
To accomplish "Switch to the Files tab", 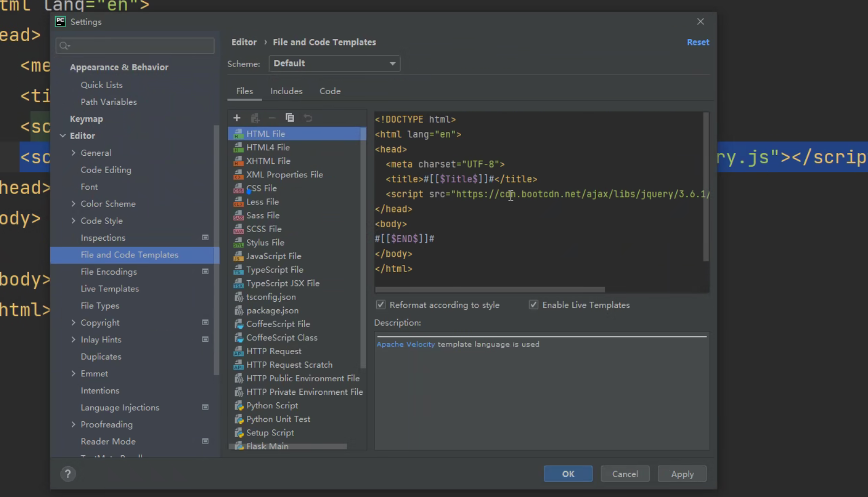I will coord(244,91).
